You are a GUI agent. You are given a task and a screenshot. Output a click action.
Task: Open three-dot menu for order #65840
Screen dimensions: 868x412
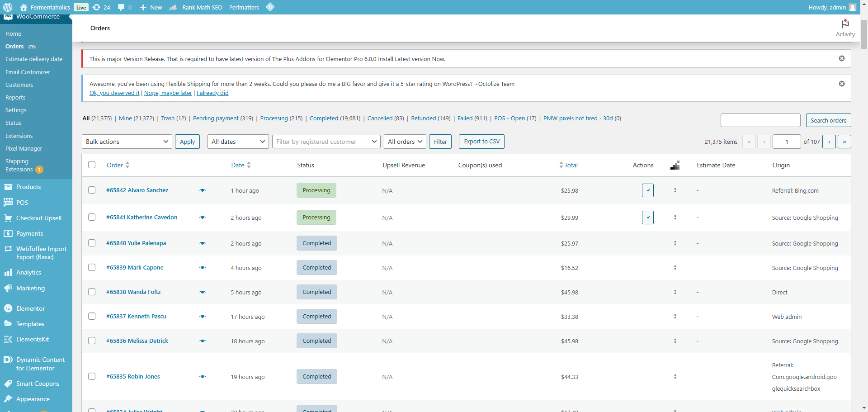point(675,243)
